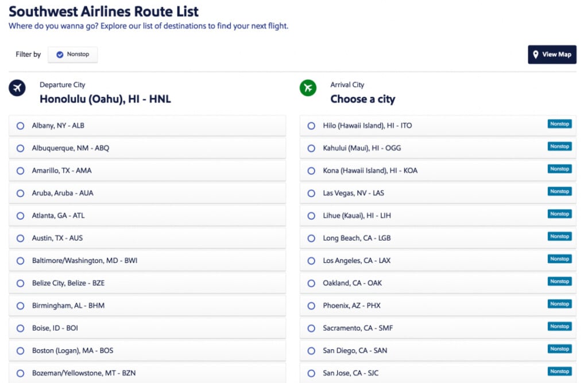588x383 pixels.
Task: Click the 'Austin, TX - AUS' label text
Action: (57, 238)
